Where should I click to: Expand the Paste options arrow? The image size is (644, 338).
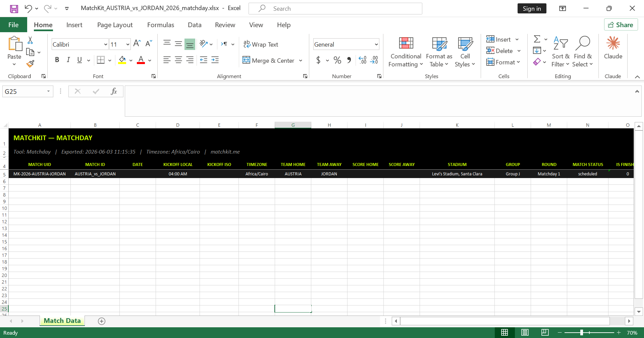[x=14, y=64]
